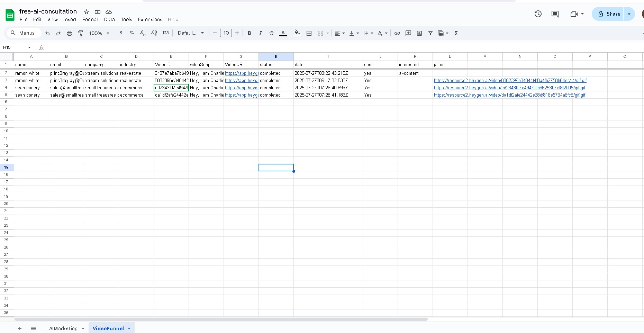Insert a chart from the toolbar
Image resolution: width=644 pixels, height=333 pixels.
419,33
